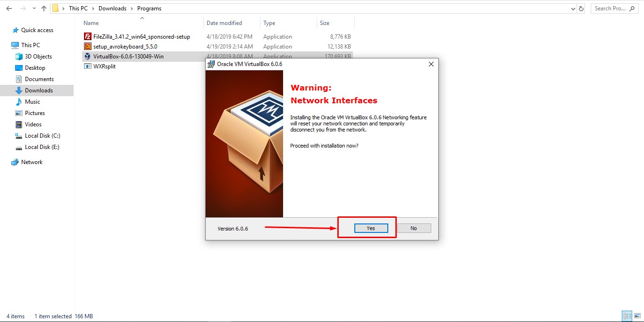Sort files by Date modified column
644x322 pixels.
[x=224, y=23]
